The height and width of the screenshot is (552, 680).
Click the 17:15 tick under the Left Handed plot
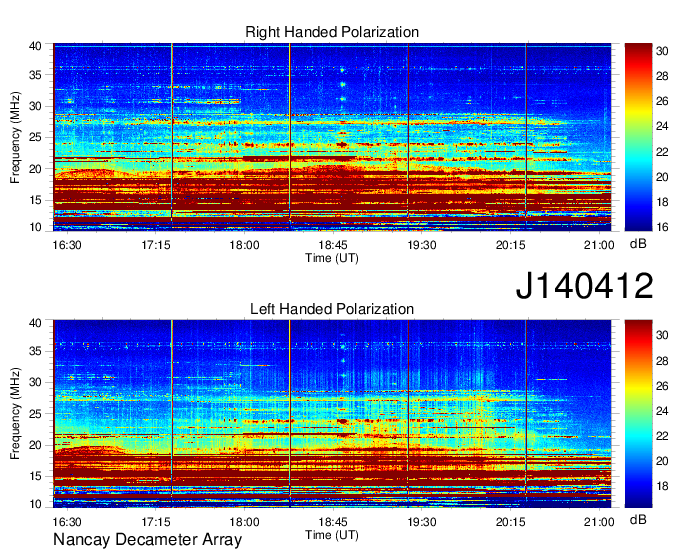pyautogui.click(x=156, y=522)
